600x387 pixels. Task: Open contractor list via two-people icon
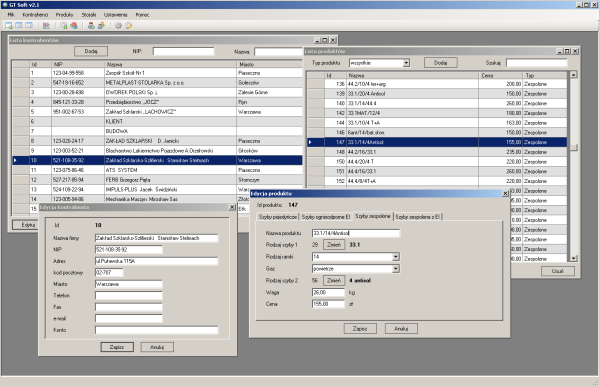[101, 26]
